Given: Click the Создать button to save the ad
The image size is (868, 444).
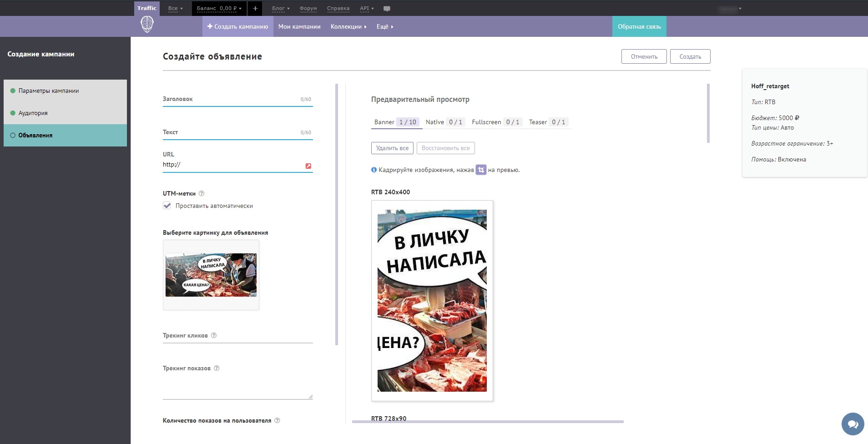Looking at the screenshot, I should point(689,56).
